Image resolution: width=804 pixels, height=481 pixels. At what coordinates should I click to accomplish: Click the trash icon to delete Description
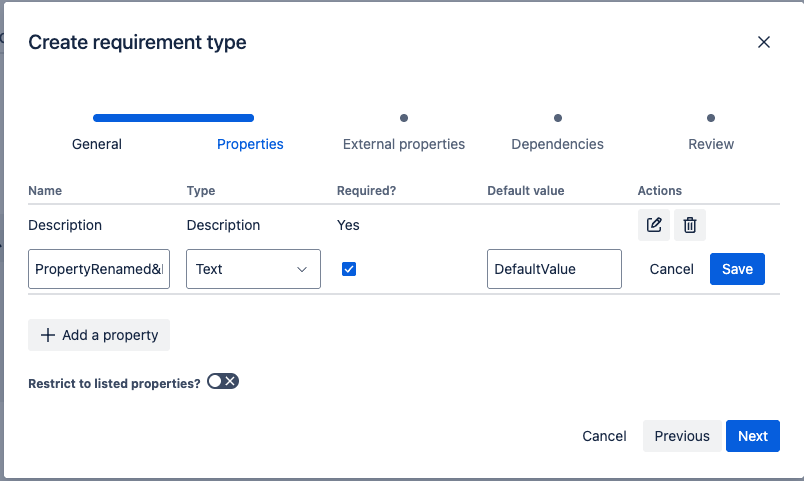(689, 225)
